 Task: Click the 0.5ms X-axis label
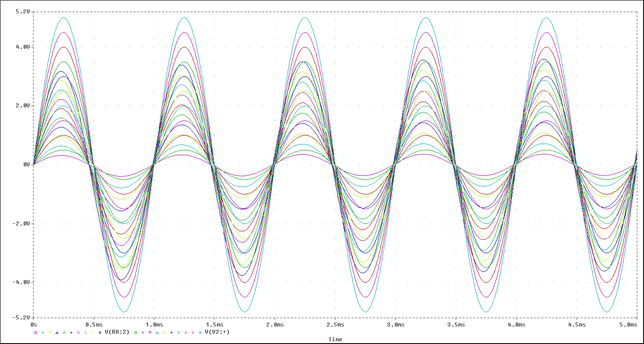[93, 324]
